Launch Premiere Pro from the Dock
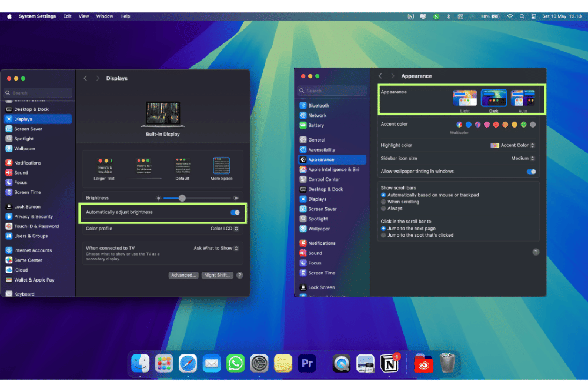 click(307, 364)
